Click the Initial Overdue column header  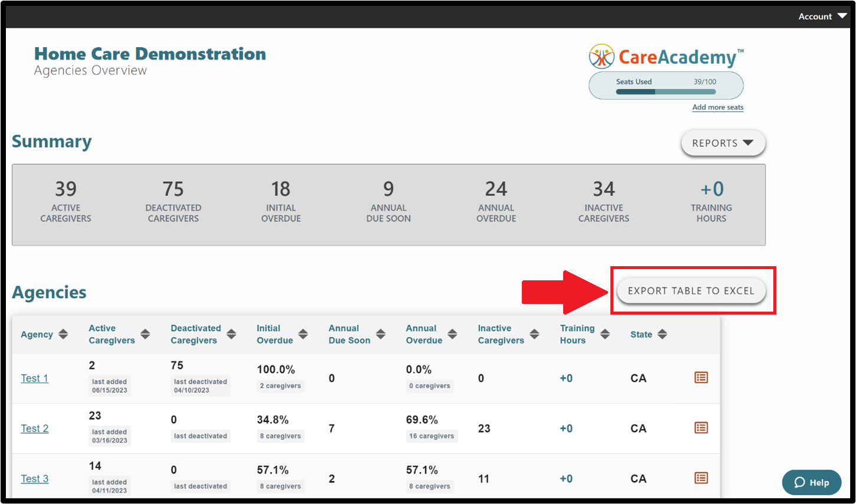275,334
